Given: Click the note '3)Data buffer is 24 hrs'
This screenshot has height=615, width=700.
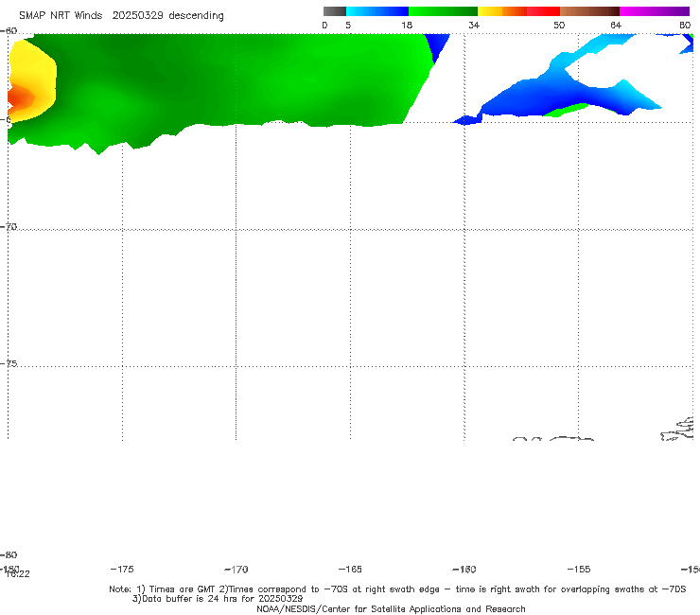Looking at the screenshot, I should pyautogui.click(x=218, y=599).
